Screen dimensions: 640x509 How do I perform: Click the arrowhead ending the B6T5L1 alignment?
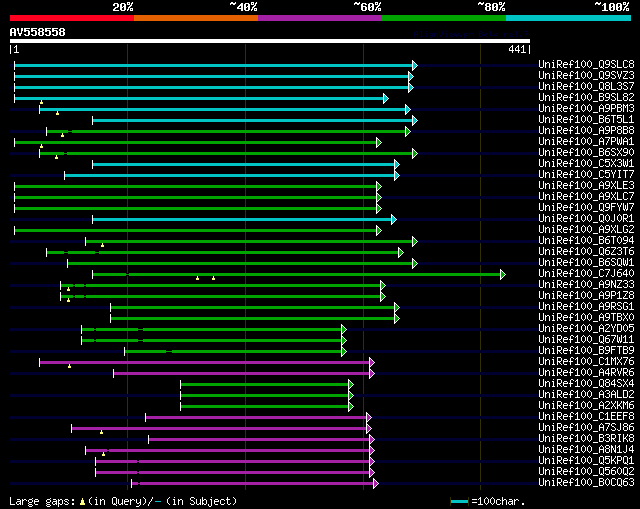pos(415,120)
